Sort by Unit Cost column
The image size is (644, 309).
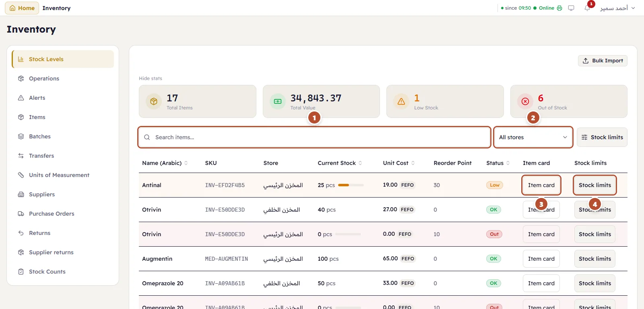pos(398,163)
